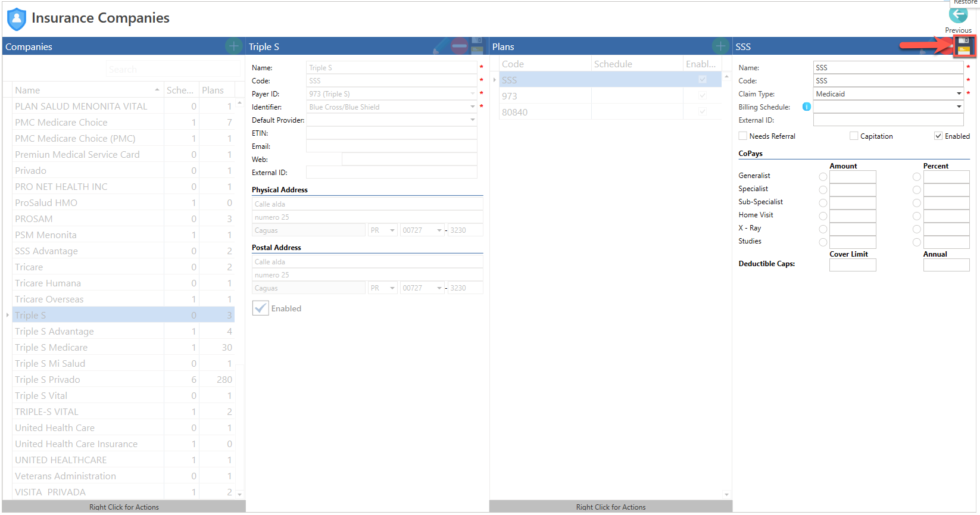Open the Claim Type dropdown showing Medicaid
The height and width of the screenshot is (515, 980).
click(x=959, y=93)
